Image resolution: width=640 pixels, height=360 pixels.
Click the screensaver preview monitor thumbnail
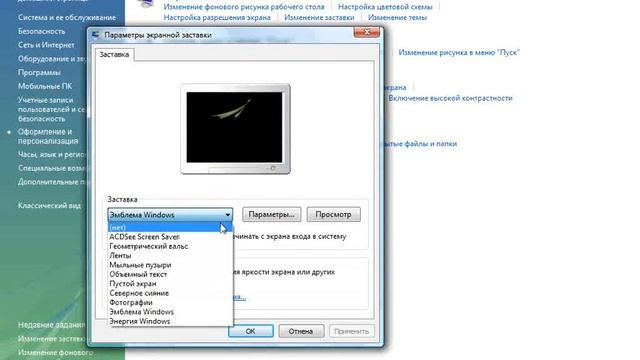[x=235, y=129]
